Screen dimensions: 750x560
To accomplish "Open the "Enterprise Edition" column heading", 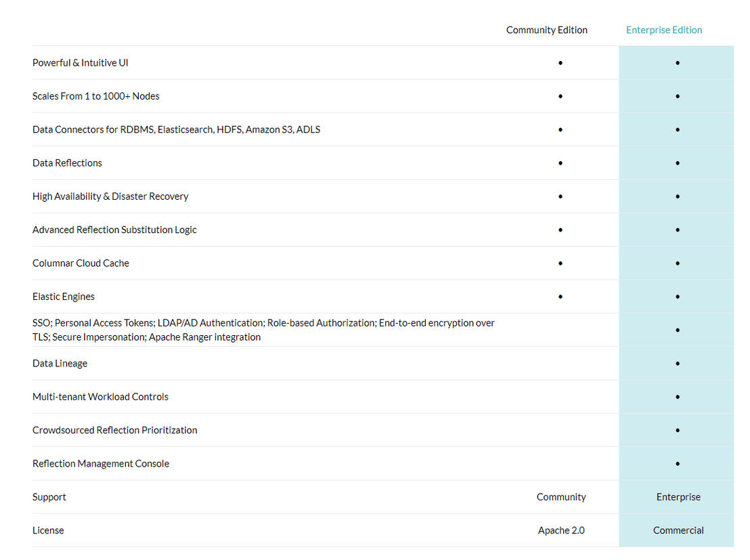I will pyautogui.click(x=664, y=30).
